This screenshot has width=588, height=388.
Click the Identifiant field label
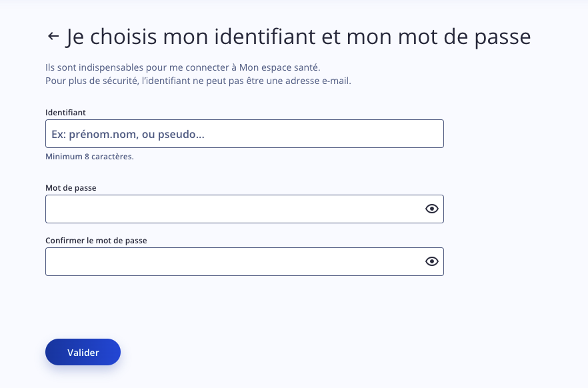point(65,113)
